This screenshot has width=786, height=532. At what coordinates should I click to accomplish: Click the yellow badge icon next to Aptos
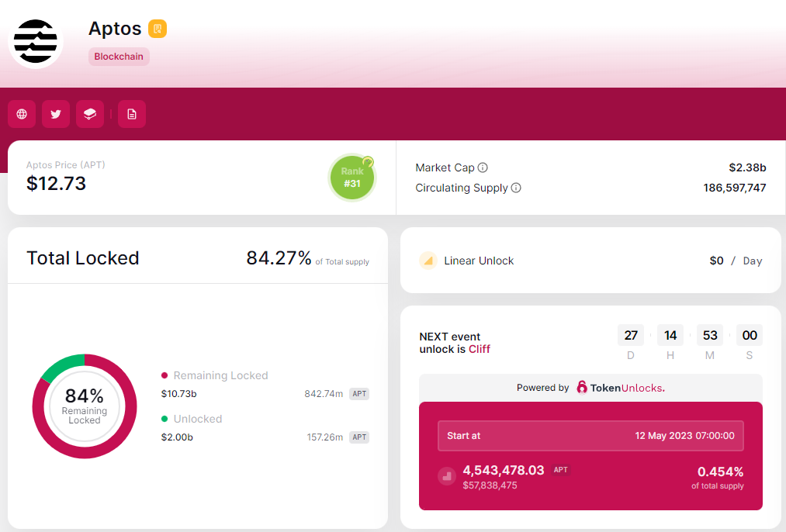click(158, 29)
